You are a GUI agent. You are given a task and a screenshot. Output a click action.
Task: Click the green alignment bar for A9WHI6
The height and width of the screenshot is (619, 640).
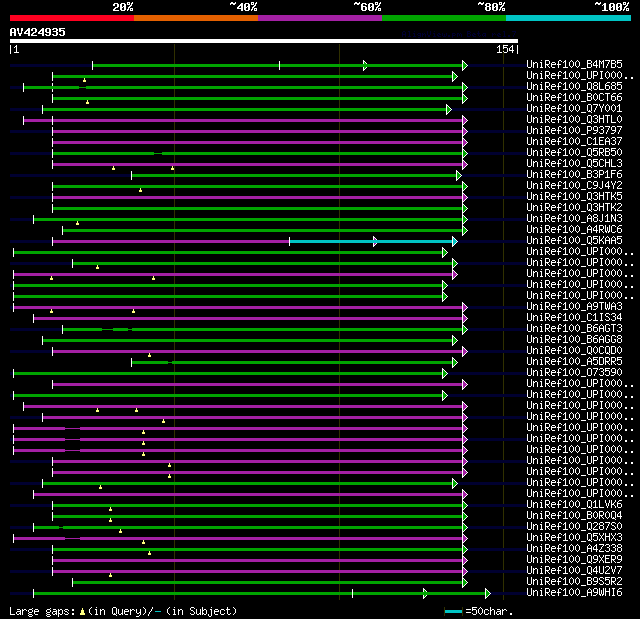click(260, 593)
